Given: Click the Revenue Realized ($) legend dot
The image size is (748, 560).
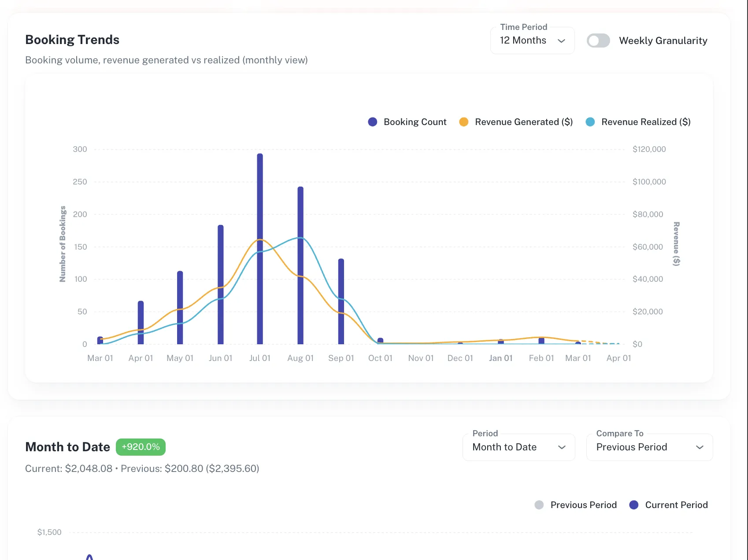Looking at the screenshot, I should pyautogui.click(x=590, y=122).
